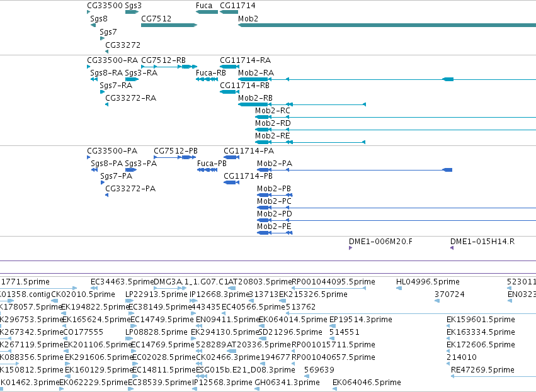The height and width of the screenshot is (392, 536).
Task: Click the Mob2-PE protein label
Action: [x=274, y=227]
